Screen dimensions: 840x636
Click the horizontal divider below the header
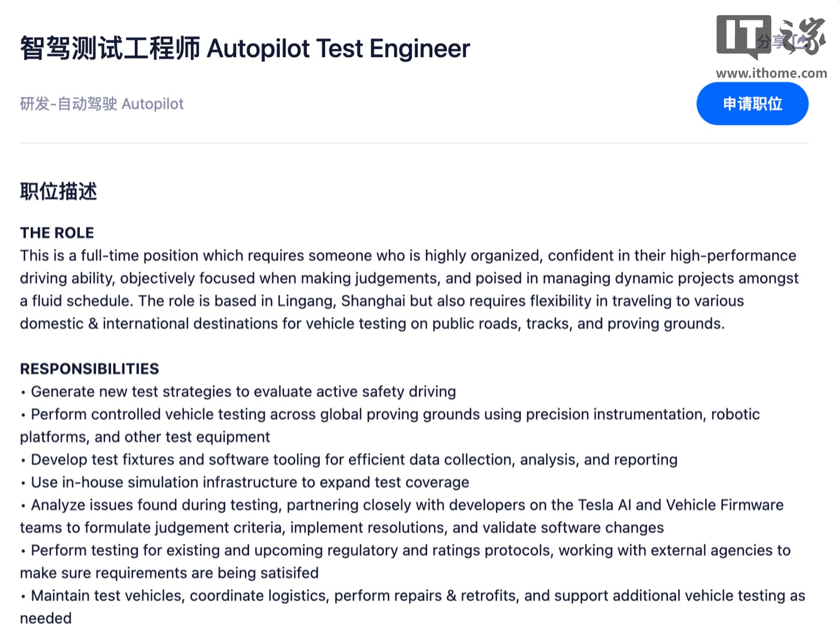click(414, 143)
